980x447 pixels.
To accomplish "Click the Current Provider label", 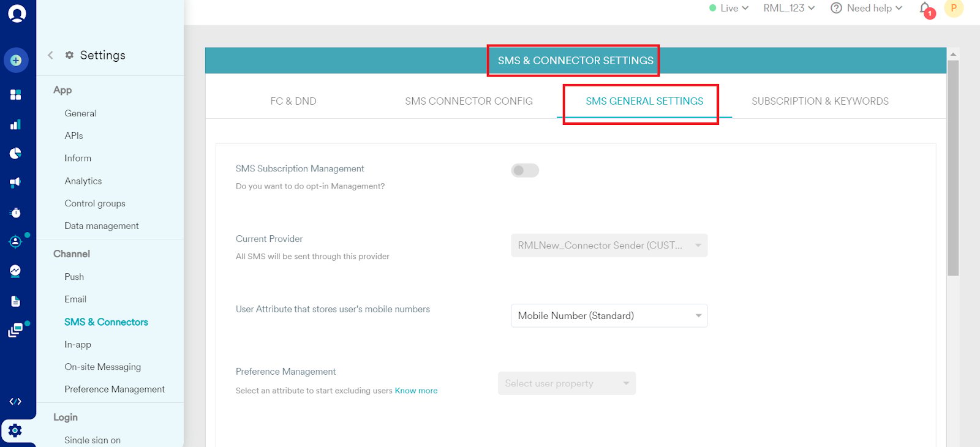I will 269,239.
